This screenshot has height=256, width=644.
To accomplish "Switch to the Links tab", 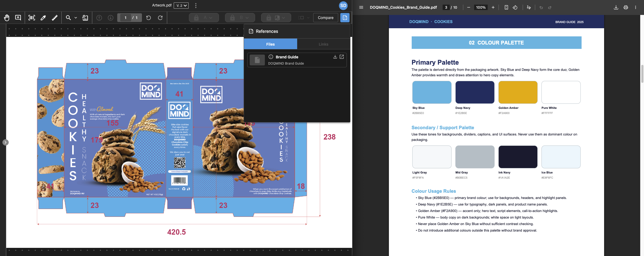I will 323,44.
